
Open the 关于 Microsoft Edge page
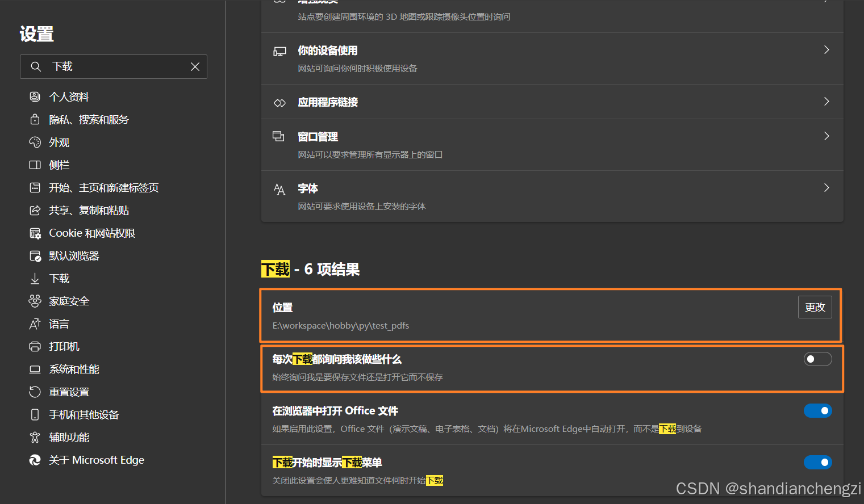click(x=97, y=460)
